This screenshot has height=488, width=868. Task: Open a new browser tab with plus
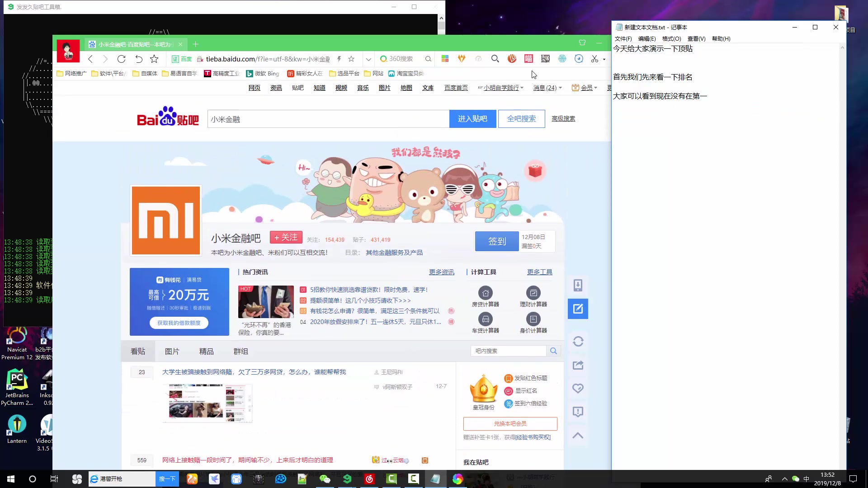click(x=195, y=44)
